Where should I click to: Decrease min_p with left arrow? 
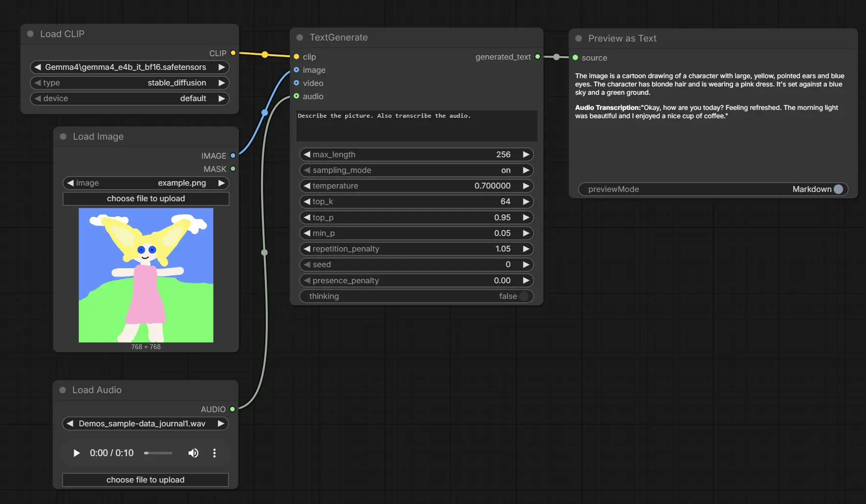pos(307,233)
